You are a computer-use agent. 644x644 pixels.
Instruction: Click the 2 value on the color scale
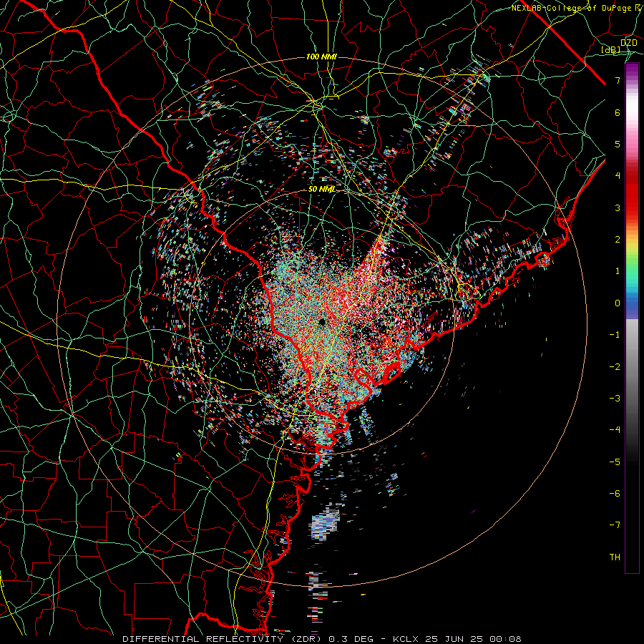pos(618,240)
